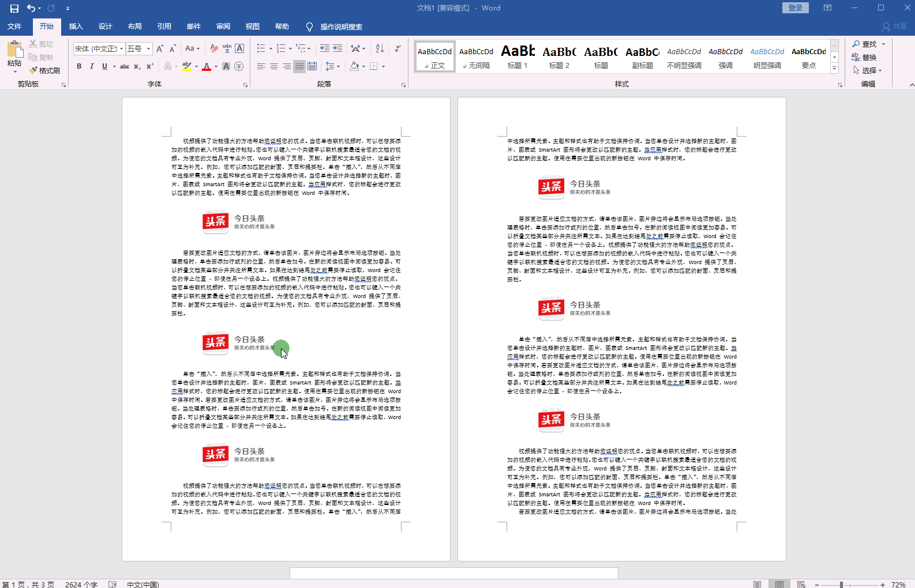This screenshot has width=915, height=588.
Task: Show or hide paragraph marks
Action: pos(398,49)
